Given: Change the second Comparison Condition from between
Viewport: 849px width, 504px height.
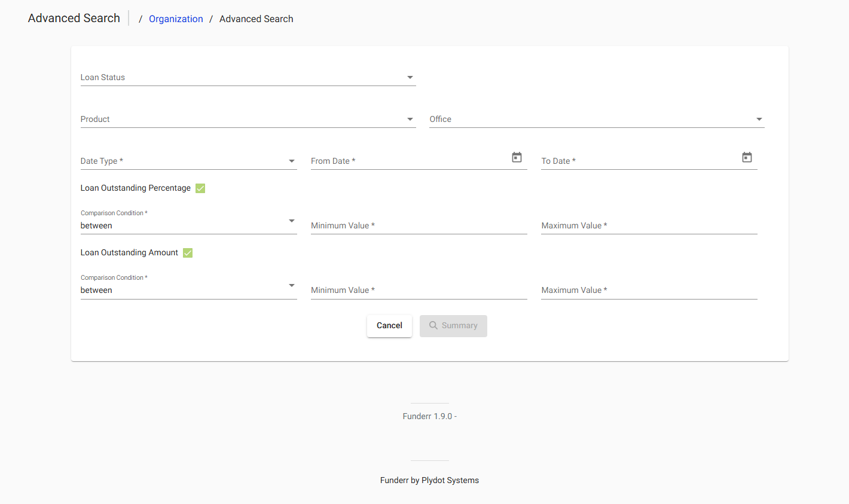Looking at the screenshot, I should click(x=292, y=285).
